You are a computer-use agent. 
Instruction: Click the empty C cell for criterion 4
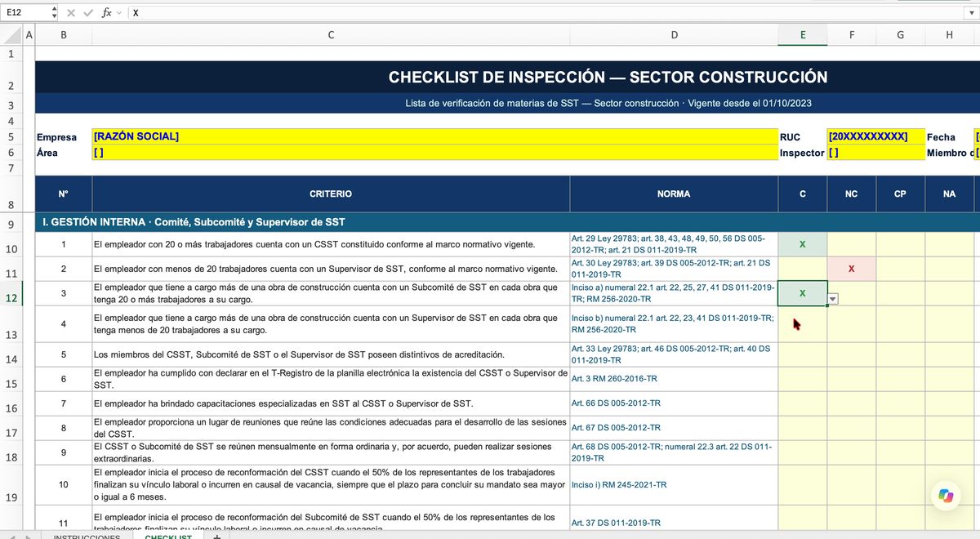pyautogui.click(x=803, y=323)
